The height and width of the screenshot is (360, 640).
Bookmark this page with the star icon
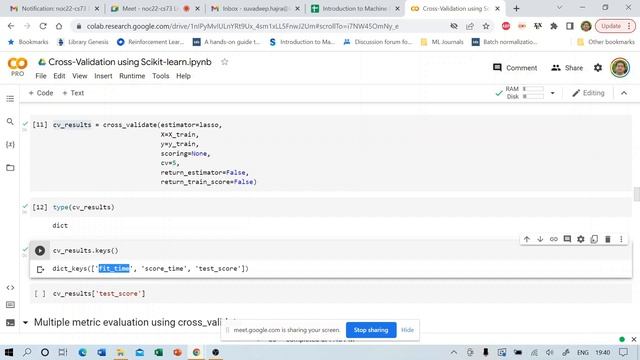click(486, 26)
